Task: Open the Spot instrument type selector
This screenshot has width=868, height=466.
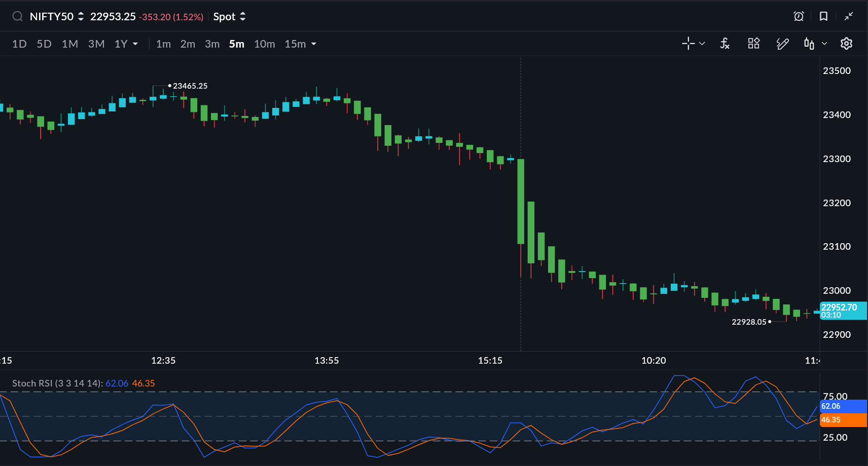Action: [229, 17]
